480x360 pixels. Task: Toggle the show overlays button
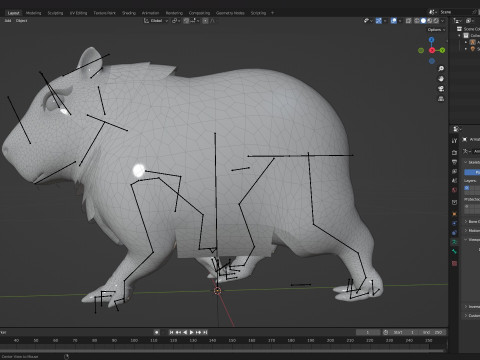pos(394,21)
